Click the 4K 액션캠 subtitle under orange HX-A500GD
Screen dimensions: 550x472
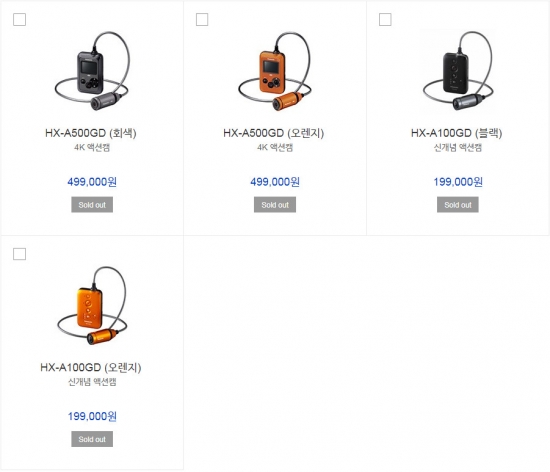coord(275,148)
